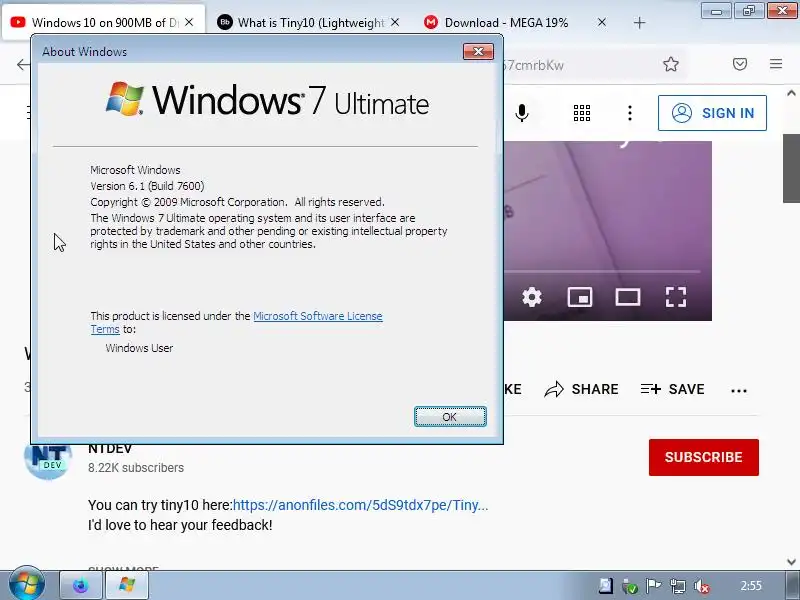Click the page scrollbar thumb
800x600 pixels.
pyautogui.click(x=791, y=168)
